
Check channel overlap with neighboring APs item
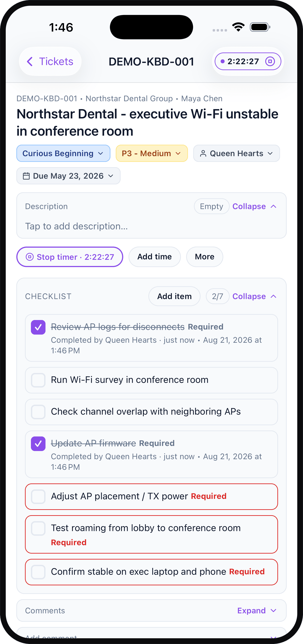pyautogui.click(x=38, y=412)
